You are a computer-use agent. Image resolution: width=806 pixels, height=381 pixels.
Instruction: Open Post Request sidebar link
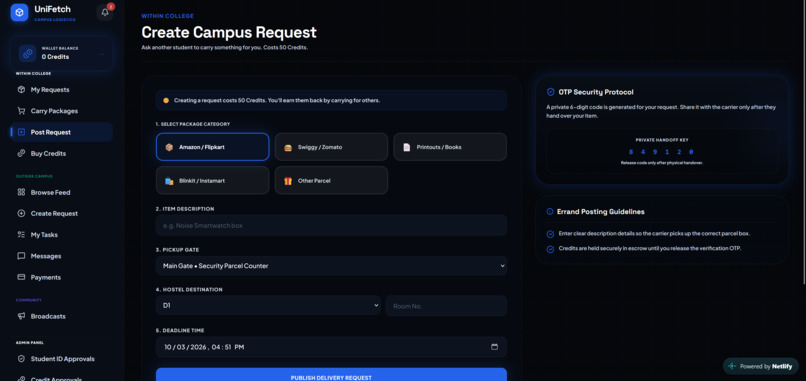coord(62,132)
